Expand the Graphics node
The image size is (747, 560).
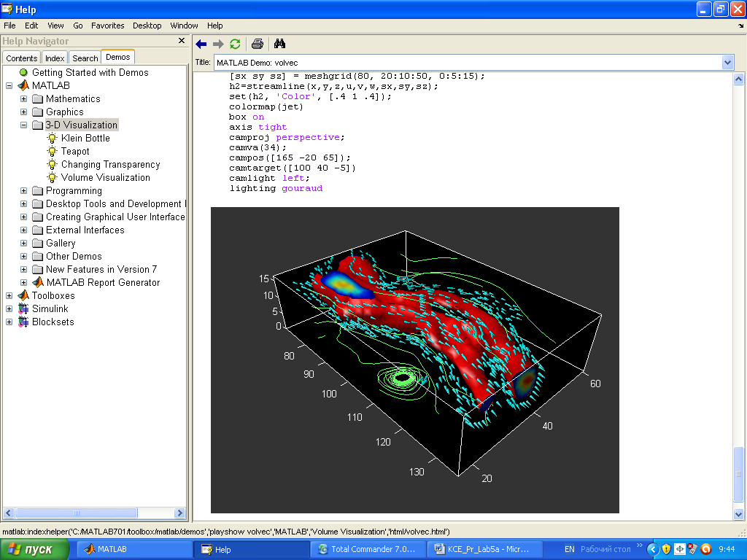[x=23, y=112]
